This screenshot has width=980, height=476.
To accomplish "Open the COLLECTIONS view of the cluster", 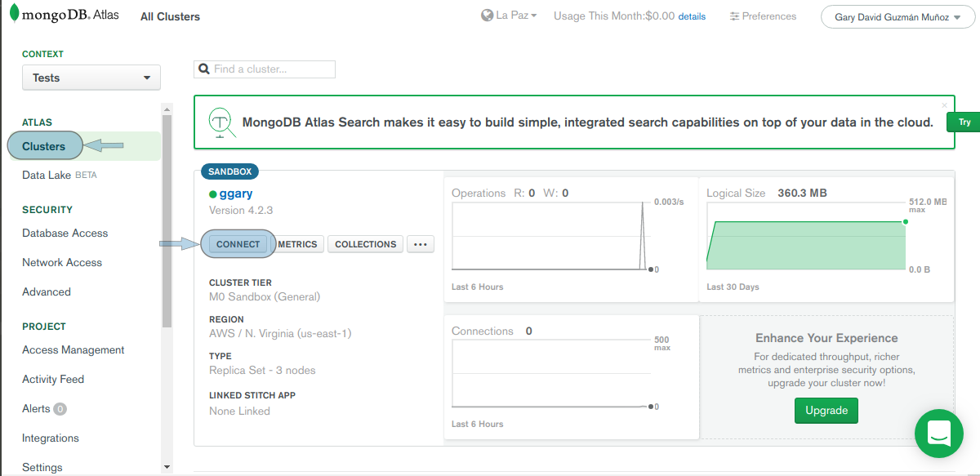I will click(x=365, y=244).
